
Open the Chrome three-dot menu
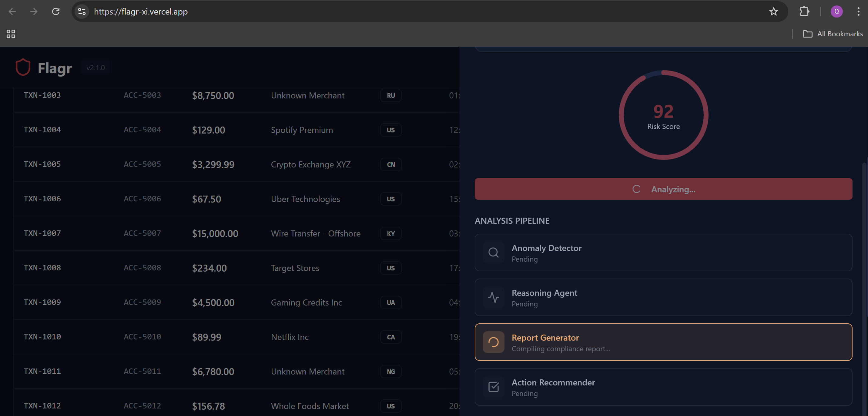point(858,12)
